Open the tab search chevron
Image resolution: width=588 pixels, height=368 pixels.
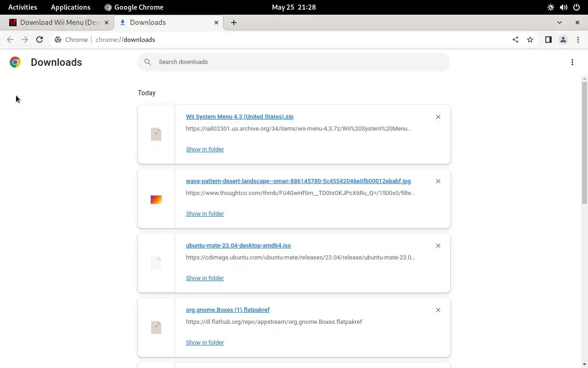(560, 22)
